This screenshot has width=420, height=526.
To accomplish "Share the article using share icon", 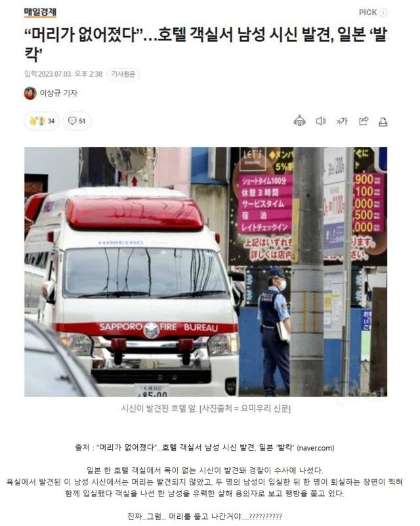I will click(364, 121).
